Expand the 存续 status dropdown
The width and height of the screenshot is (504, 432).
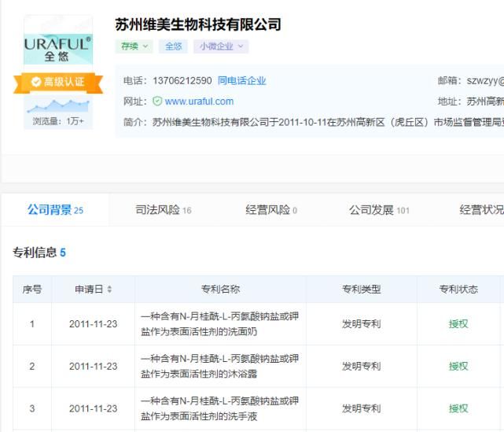point(134,46)
